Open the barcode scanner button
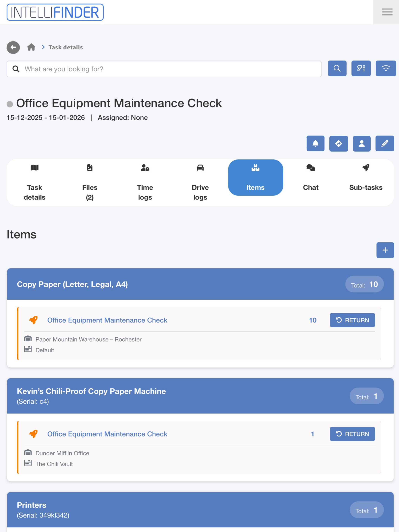Image resolution: width=399 pixels, height=532 pixels. click(361, 69)
